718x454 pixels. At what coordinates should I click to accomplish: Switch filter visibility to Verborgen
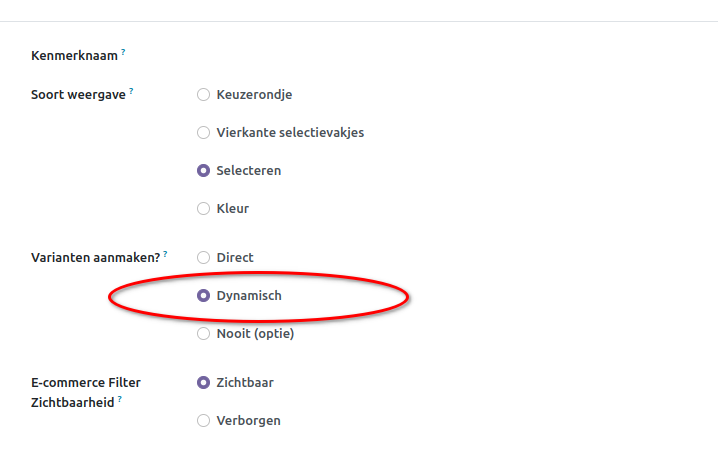[203, 421]
